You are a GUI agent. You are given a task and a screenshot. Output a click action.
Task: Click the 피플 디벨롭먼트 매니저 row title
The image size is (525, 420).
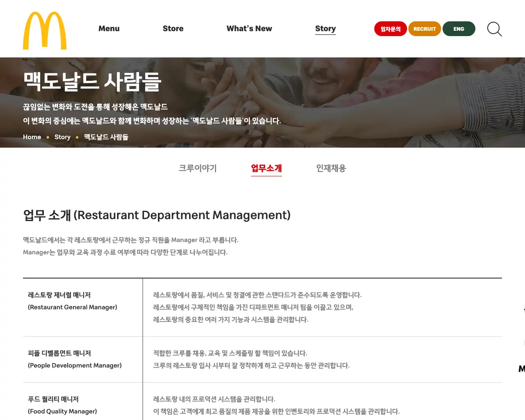[x=59, y=353]
